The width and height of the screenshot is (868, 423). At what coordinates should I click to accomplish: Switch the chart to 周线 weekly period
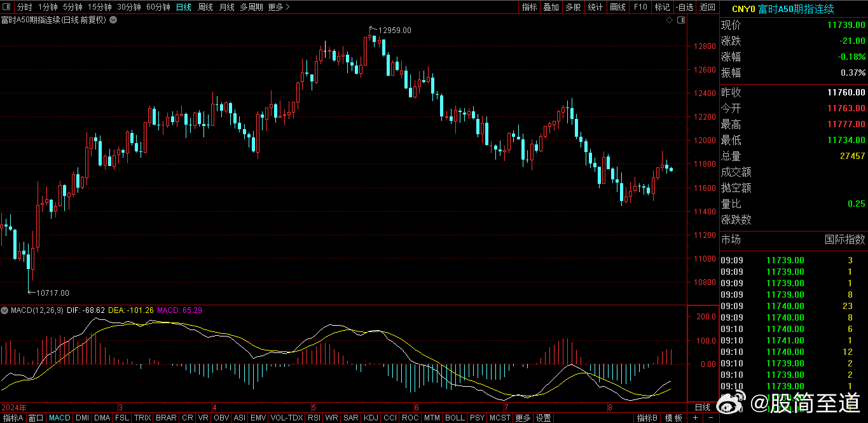[205, 7]
